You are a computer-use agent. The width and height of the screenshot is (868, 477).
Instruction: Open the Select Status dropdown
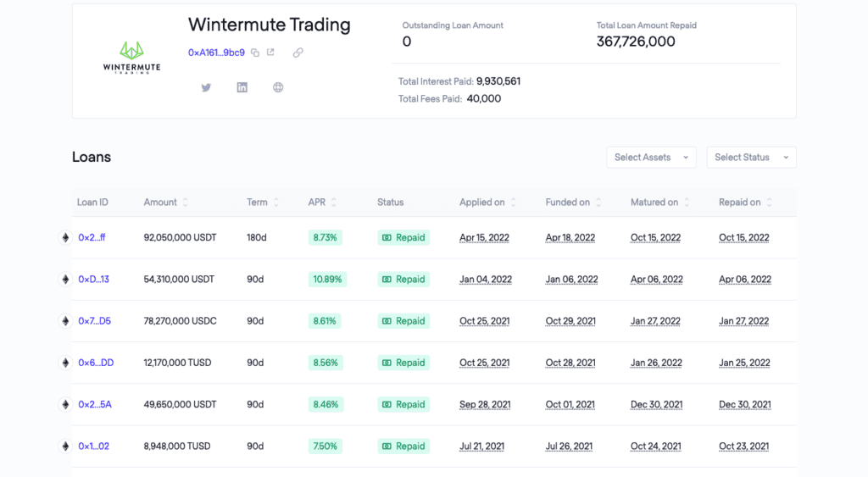tap(751, 157)
